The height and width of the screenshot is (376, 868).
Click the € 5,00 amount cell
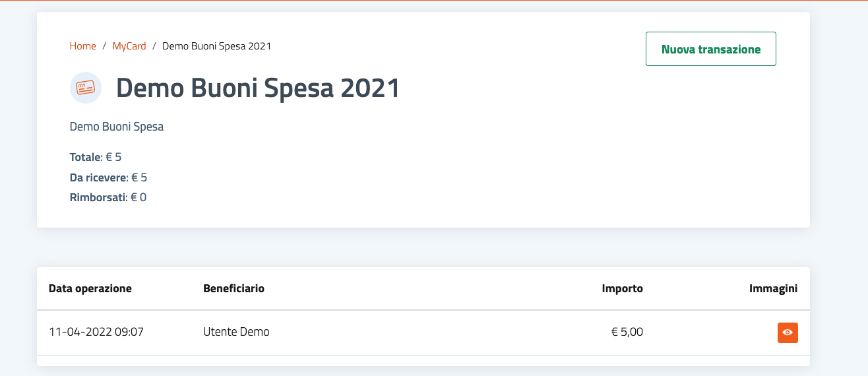pyautogui.click(x=627, y=332)
